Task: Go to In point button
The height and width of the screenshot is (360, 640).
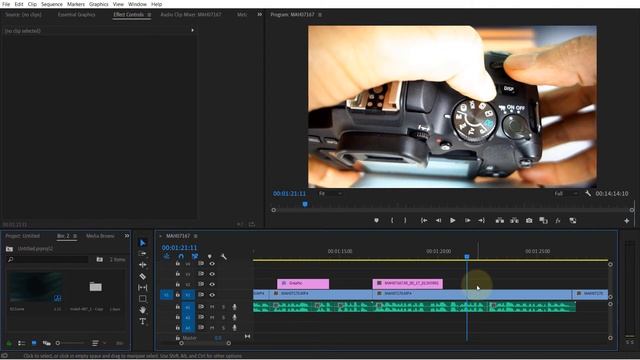Action: click(x=424, y=220)
